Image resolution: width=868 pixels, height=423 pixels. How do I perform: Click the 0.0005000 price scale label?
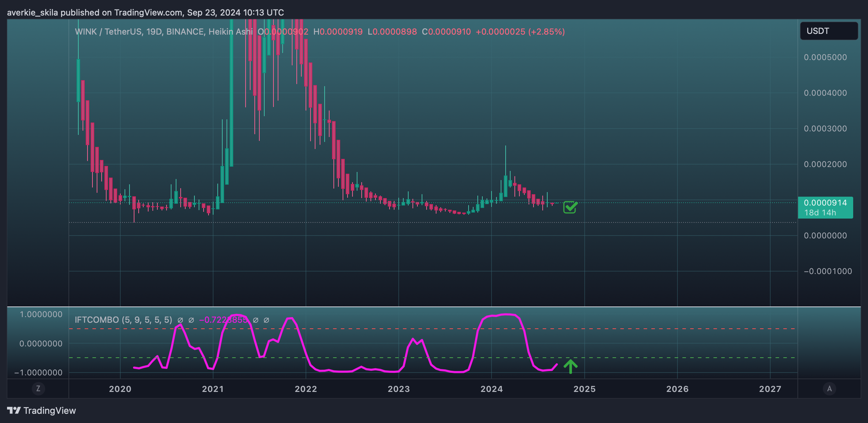coord(825,57)
